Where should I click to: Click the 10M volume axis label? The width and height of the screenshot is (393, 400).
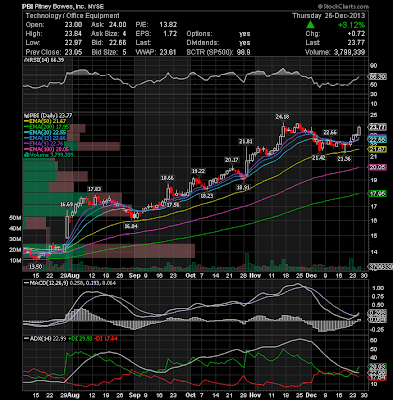pos(15,261)
